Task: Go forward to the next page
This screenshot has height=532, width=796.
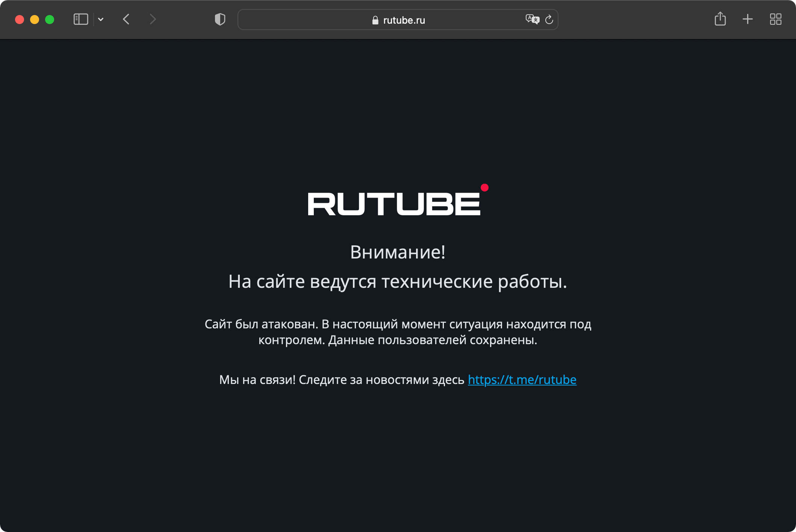Action: click(153, 19)
